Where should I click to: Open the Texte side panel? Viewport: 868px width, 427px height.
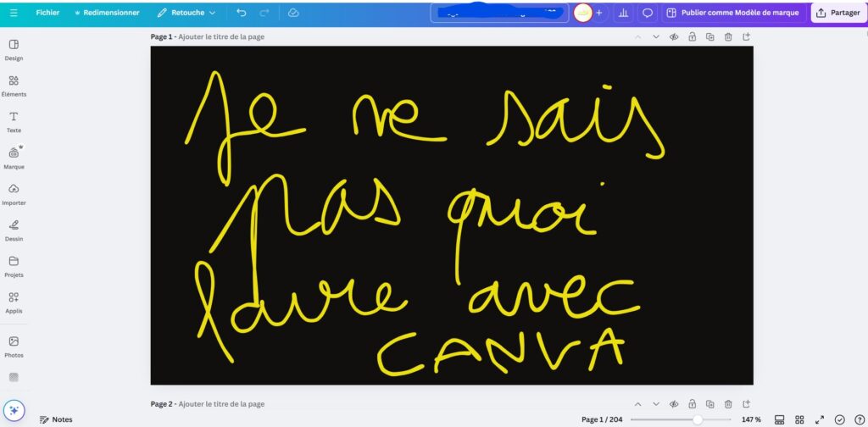14,122
